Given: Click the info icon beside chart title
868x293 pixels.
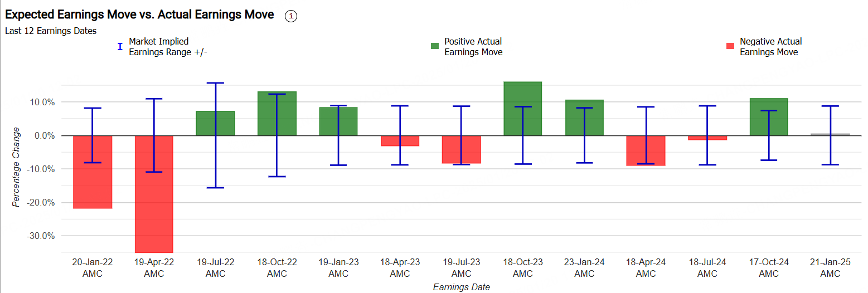Looking at the screenshot, I should pyautogui.click(x=291, y=16).
